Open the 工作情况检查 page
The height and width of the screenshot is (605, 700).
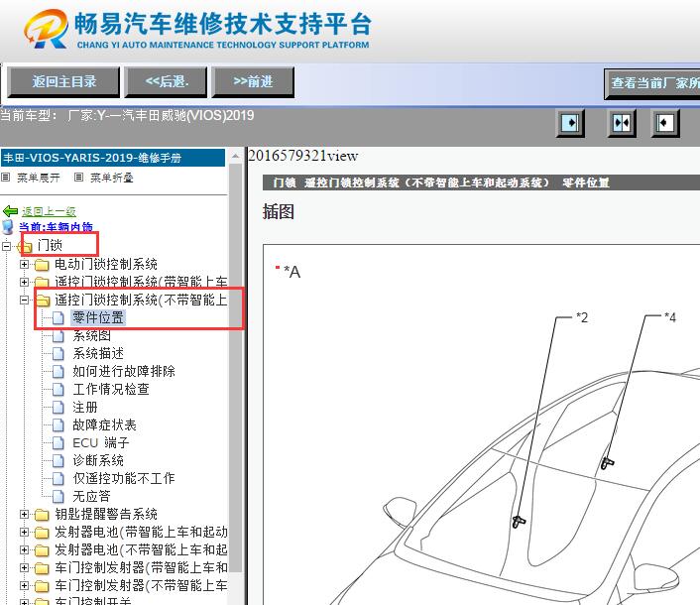point(111,389)
